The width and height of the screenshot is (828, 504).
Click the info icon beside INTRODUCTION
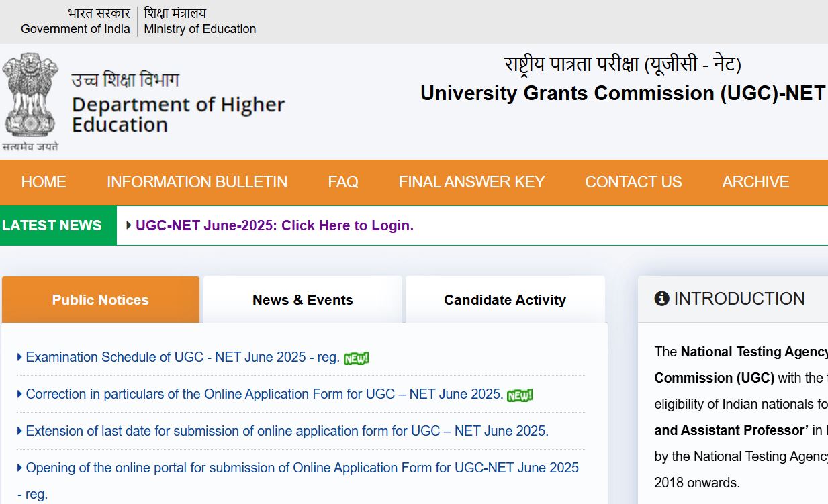tap(661, 299)
